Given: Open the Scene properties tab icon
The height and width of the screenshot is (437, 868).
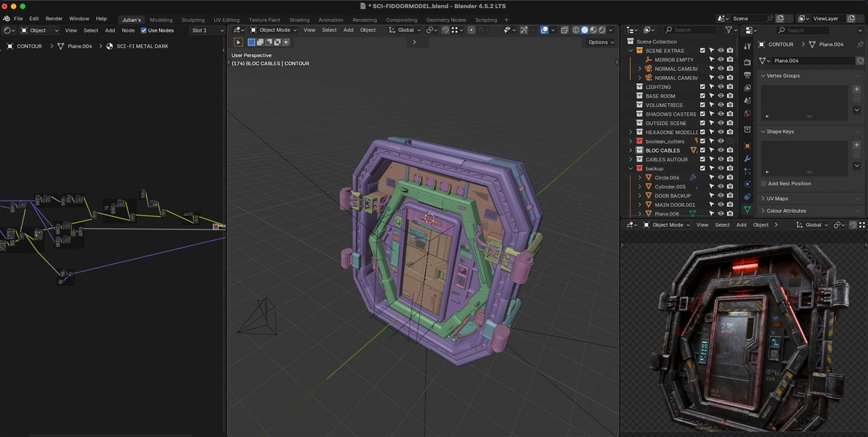Looking at the screenshot, I should pyautogui.click(x=747, y=101).
